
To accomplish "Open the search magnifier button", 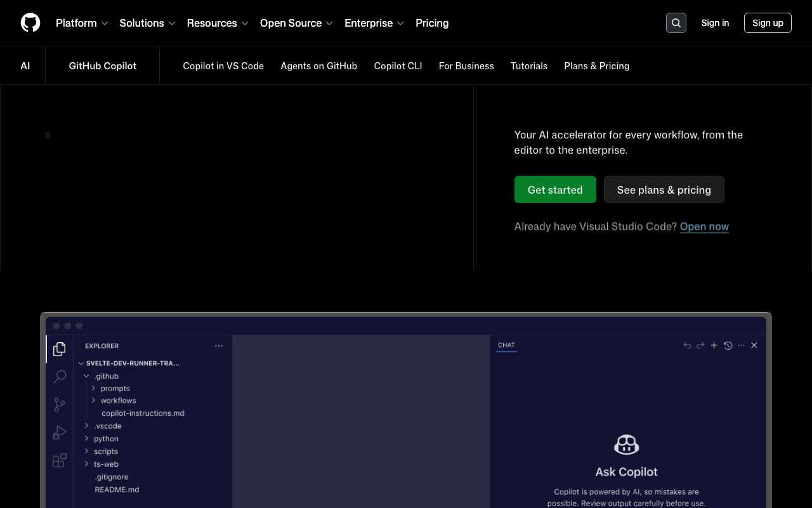I will (x=676, y=23).
